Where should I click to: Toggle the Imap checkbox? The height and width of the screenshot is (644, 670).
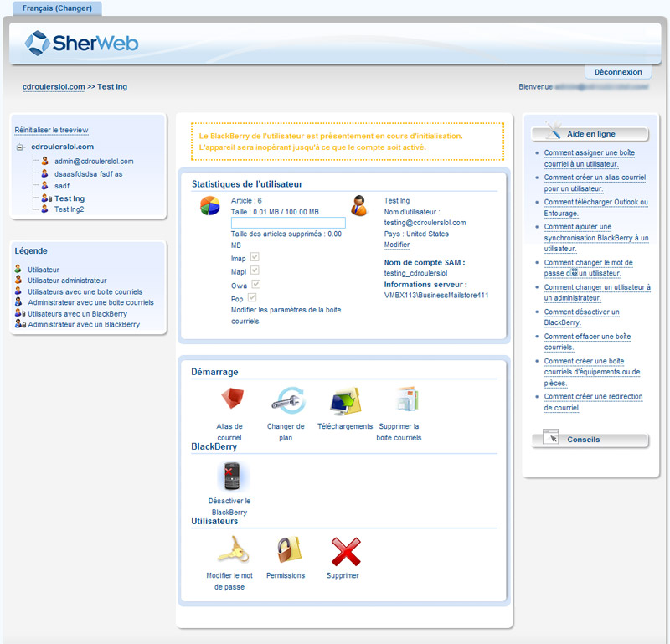coord(255,257)
